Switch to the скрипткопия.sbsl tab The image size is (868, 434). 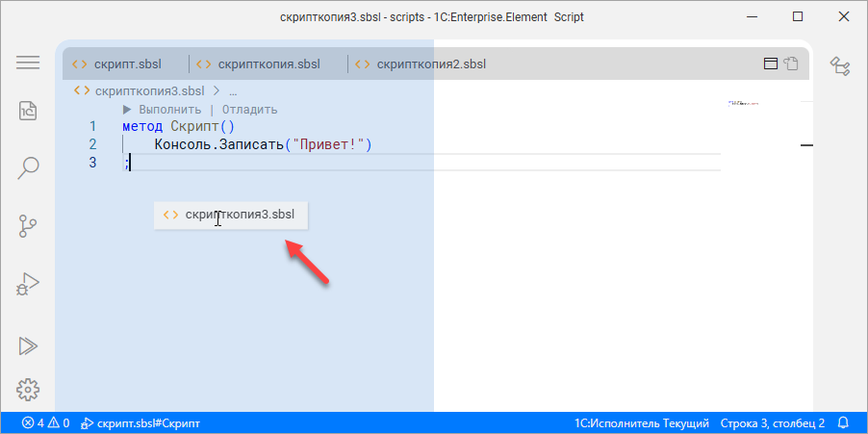coord(268,64)
